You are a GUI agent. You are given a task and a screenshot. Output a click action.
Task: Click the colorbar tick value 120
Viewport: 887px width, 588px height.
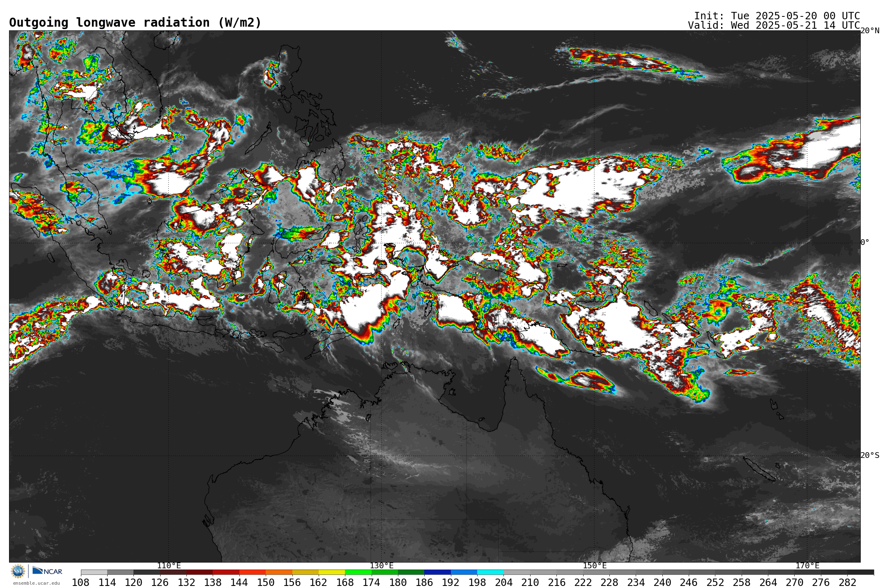(133, 582)
